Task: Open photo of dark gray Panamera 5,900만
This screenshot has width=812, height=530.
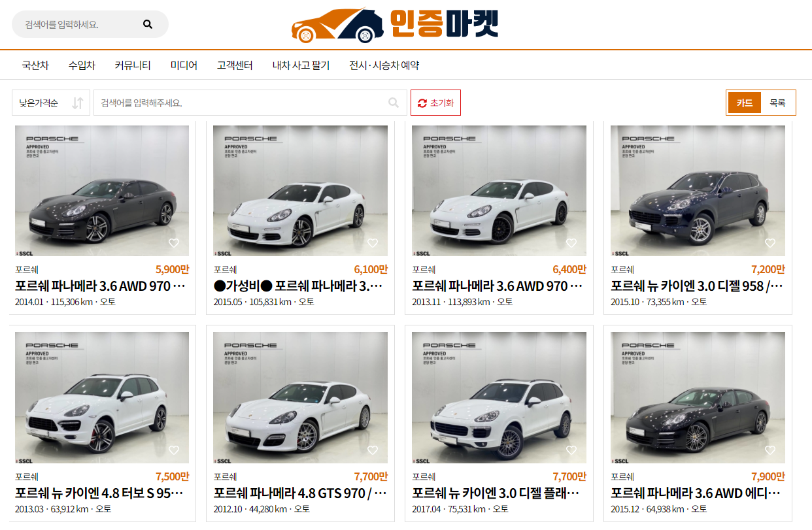Action: [x=102, y=191]
